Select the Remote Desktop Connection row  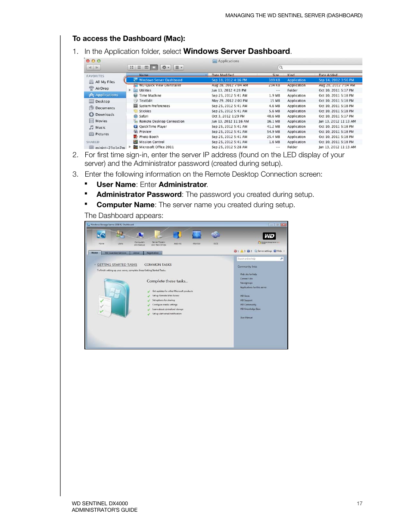244,121
